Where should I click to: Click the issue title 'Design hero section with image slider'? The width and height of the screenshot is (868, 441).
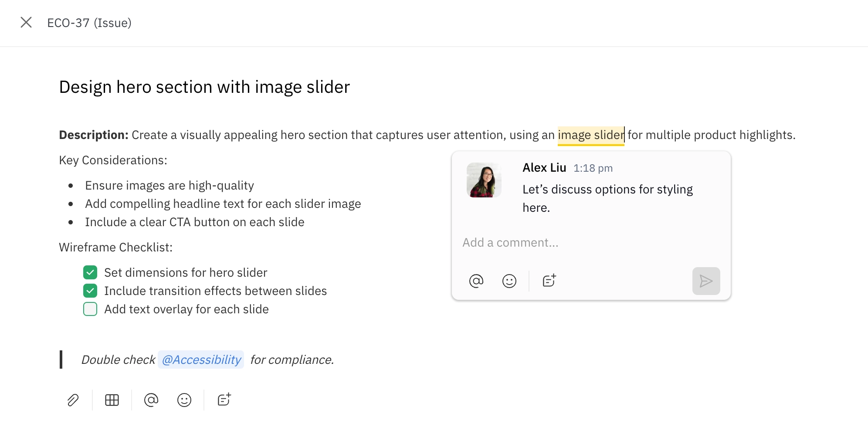(x=204, y=87)
